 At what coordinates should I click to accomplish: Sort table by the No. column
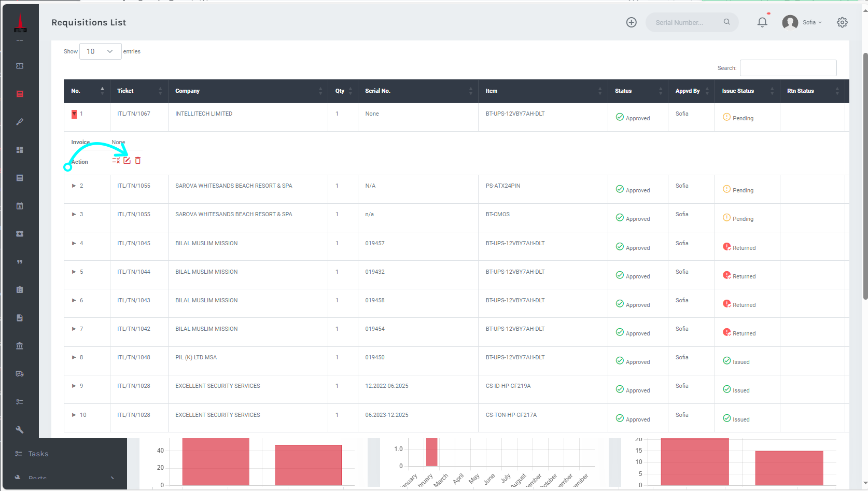coord(87,91)
